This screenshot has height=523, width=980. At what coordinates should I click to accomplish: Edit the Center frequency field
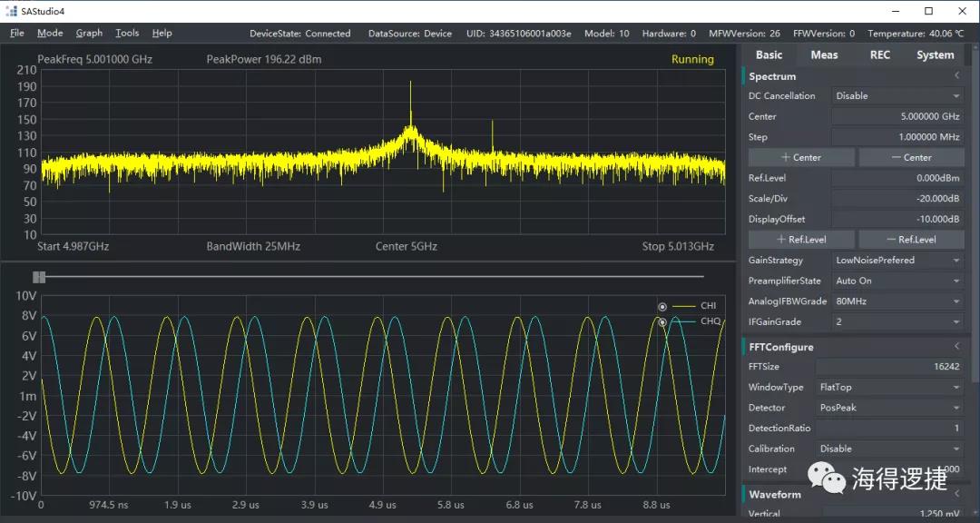pyautogui.click(x=897, y=116)
